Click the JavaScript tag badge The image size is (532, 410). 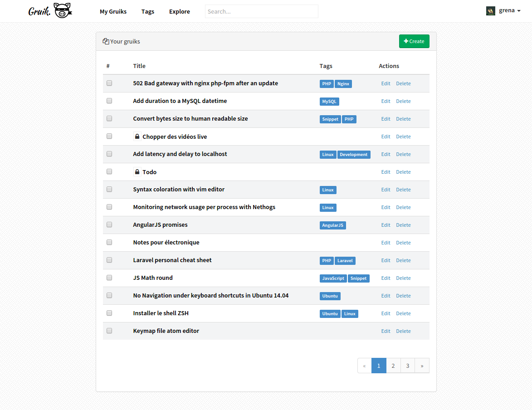333,278
